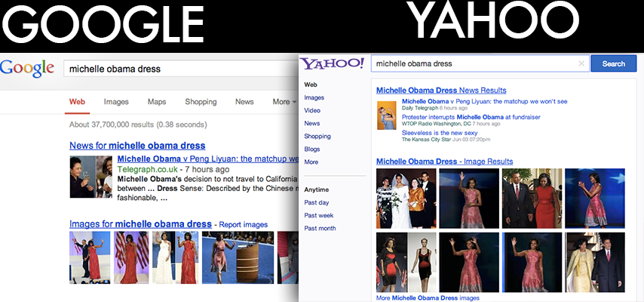Viewport: 644px width, 302px height.
Task: Click Yahoo news thumbnail with orange background
Action: coord(387,116)
